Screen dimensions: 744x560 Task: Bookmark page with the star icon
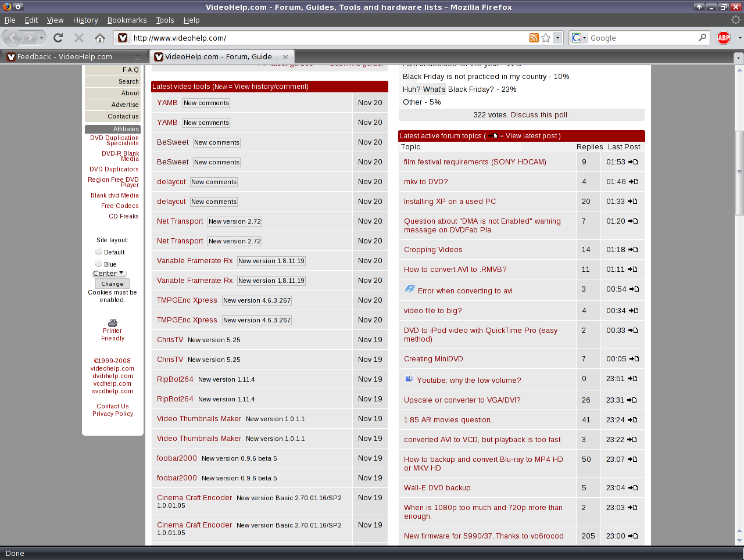(x=546, y=38)
